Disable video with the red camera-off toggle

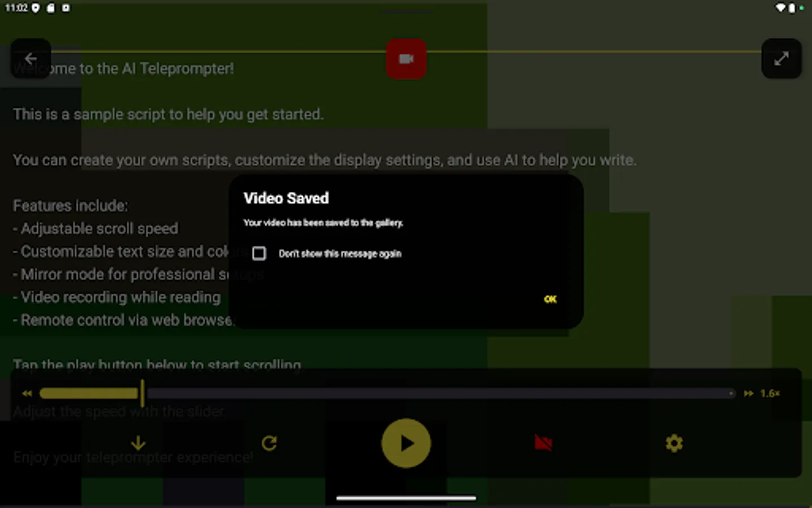(x=542, y=443)
